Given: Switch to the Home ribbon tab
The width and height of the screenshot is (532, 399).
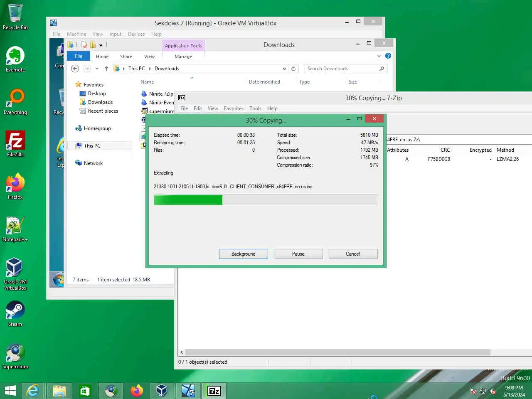Looking at the screenshot, I should pyautogui.click(x=102, y=57).
